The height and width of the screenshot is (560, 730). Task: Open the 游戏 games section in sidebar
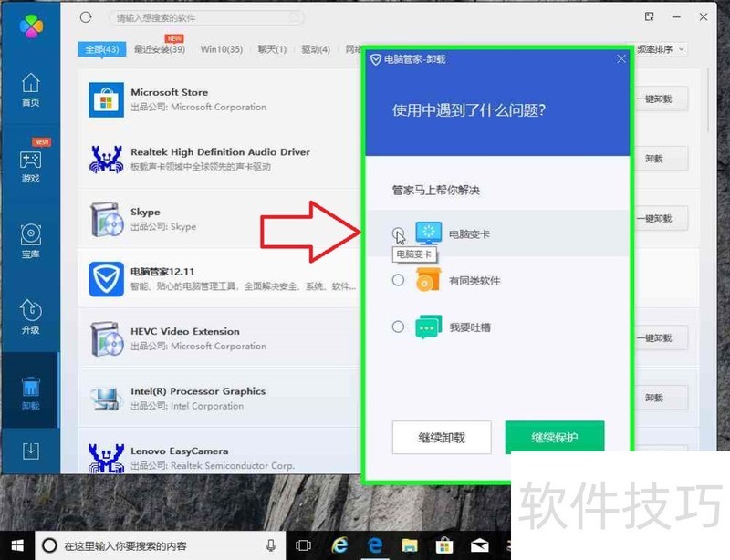[x=31, y=165]
